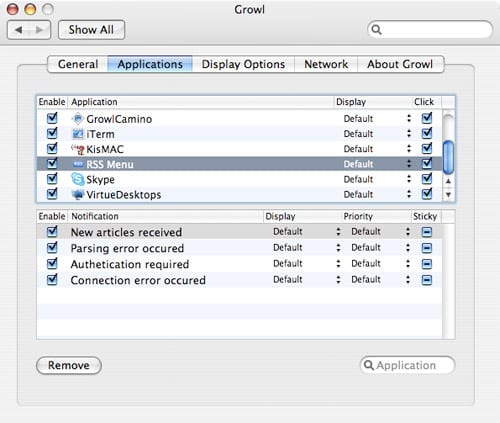Toggle the Click checkbox for Skype

pos(427,178)
